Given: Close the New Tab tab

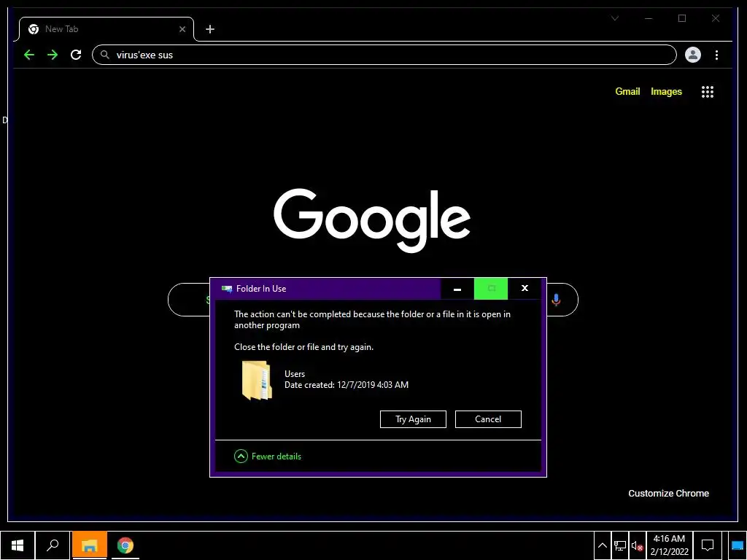Looking at the screenshot, I should click(182, 29).
